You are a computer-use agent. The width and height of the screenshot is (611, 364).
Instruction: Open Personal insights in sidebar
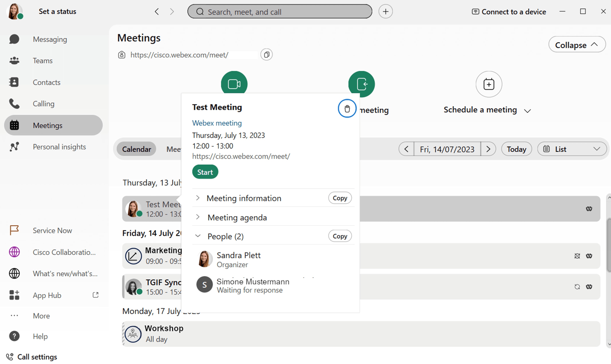59,147
